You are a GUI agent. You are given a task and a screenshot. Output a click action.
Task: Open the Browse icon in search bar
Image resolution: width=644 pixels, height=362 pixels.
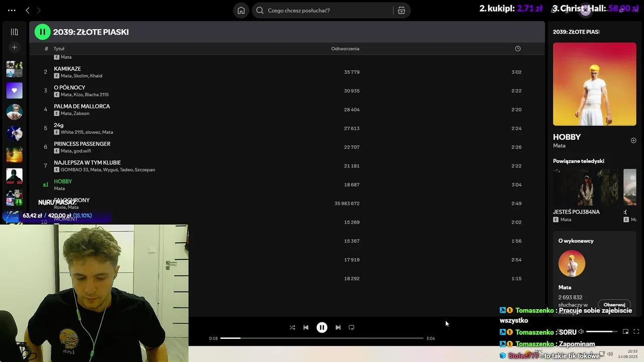tap(401, 10)
